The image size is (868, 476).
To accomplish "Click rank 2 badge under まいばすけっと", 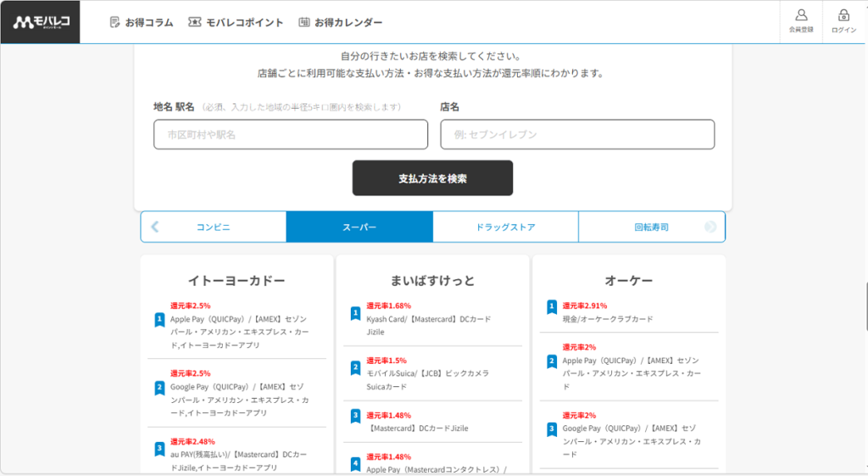I will pyautogui.click(x=355, y=368).
